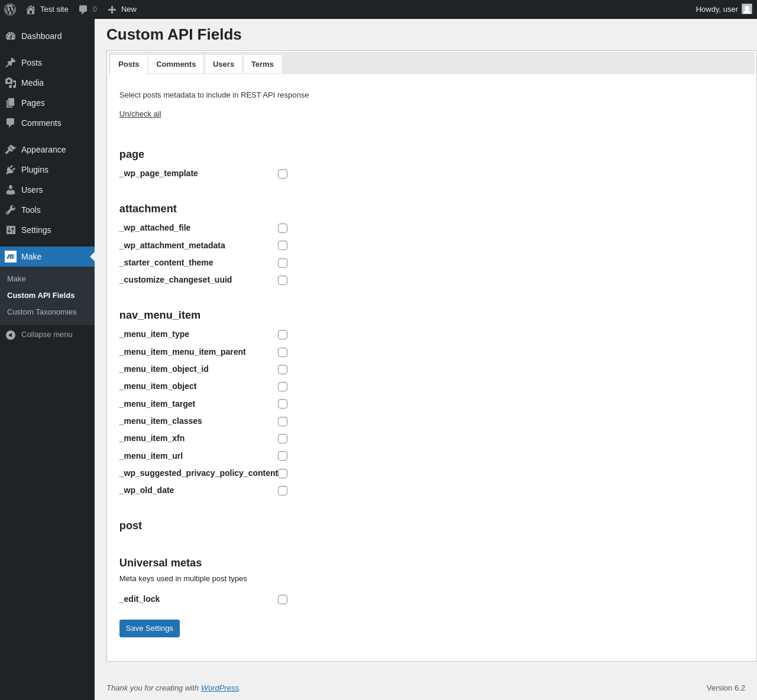
Task: Toggle the _wp_attachment_metadata checkbox
Action: pos(283,245)
